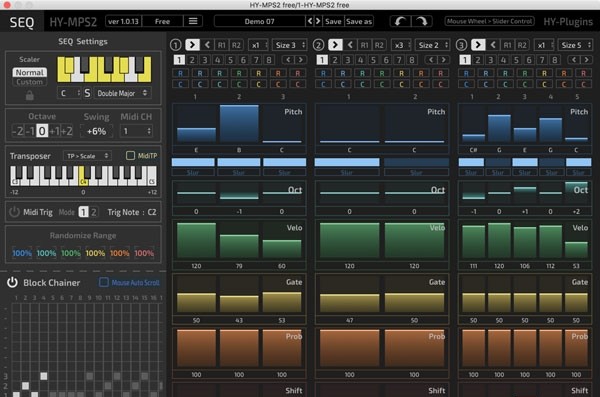Select pattern 8 tab in sequencer 3

coord(554,60)
